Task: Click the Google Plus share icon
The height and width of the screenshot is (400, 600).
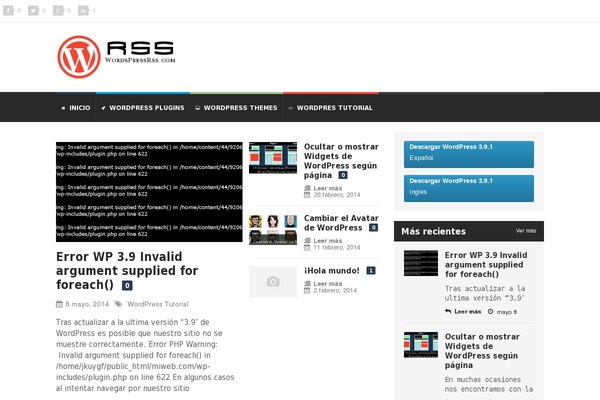Action: click(x=58, y=10)
